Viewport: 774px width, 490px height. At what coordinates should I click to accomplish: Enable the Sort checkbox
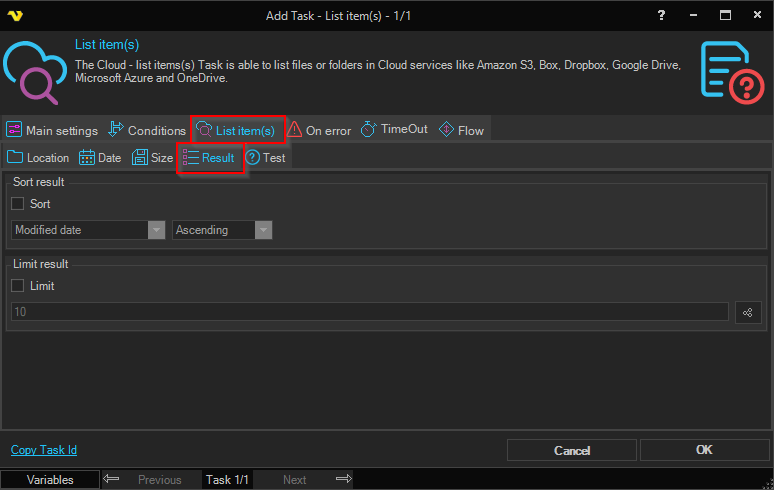click(x=18, y=204)
